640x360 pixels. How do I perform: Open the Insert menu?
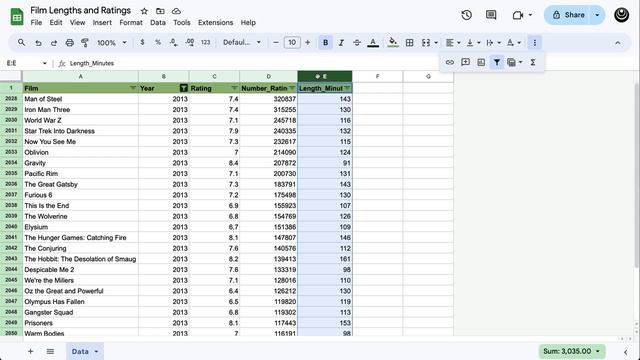tap(102, 22)
